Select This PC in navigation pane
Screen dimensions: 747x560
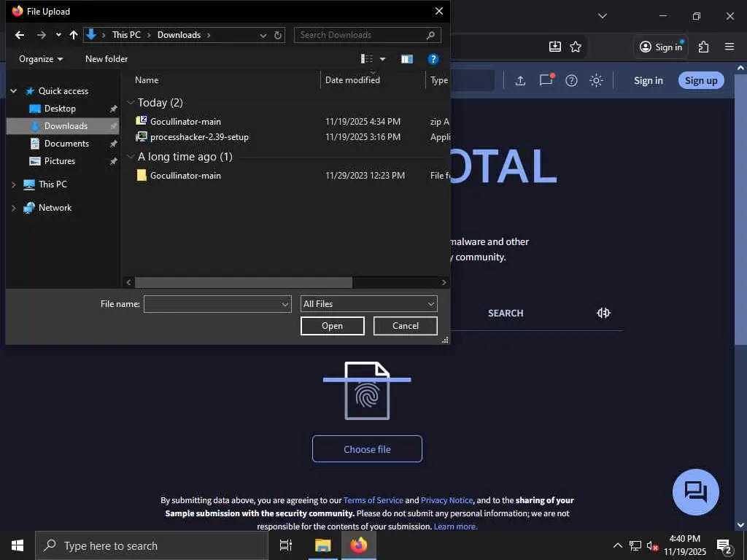(x=53, y=184)
